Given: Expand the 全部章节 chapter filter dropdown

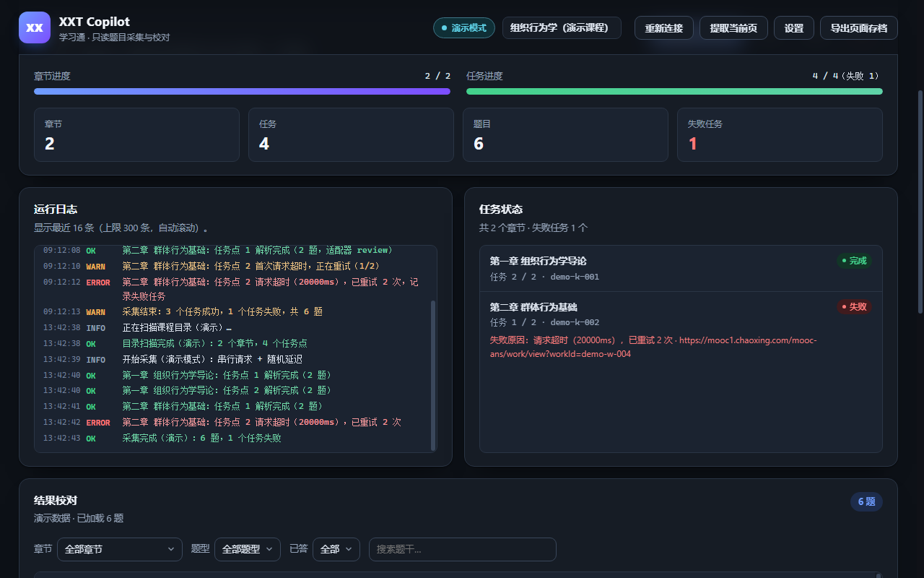Looking at the screenshot, I should pos(119,549).
